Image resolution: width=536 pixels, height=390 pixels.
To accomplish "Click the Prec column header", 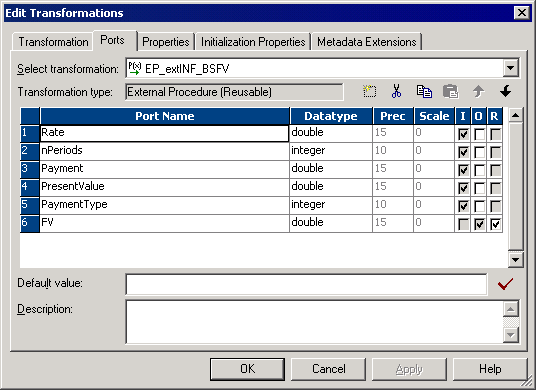I will click(x=393, y=116).
